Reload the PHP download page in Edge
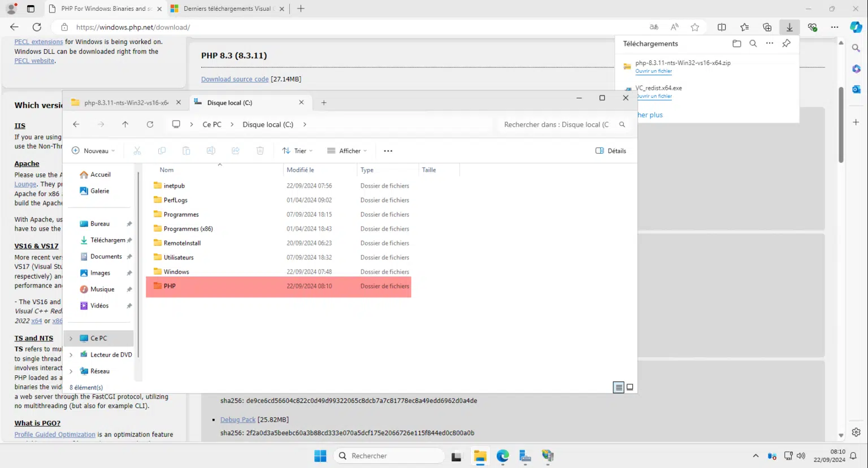The image size is (868, 468). coord(37,27)
